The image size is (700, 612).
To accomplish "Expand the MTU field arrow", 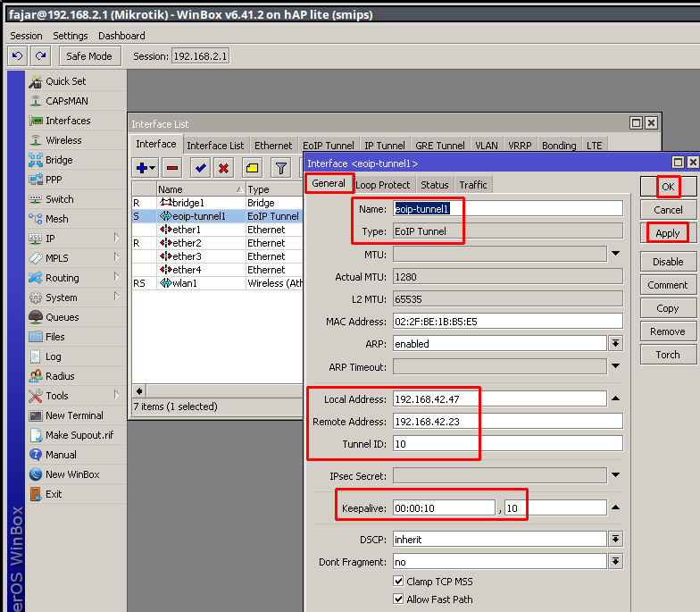I will point(616,254).
